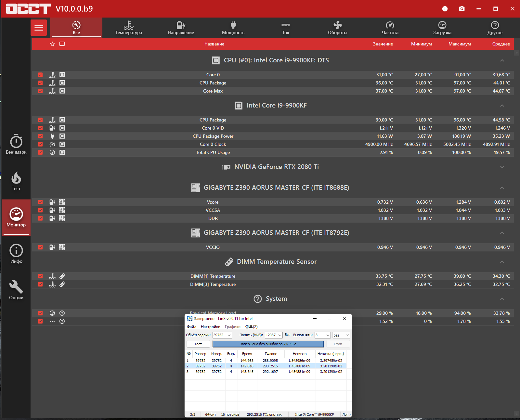This screenshot has width=520, height=420.
Task: Click the Тест button in LinX
Action: click(198, 344)
